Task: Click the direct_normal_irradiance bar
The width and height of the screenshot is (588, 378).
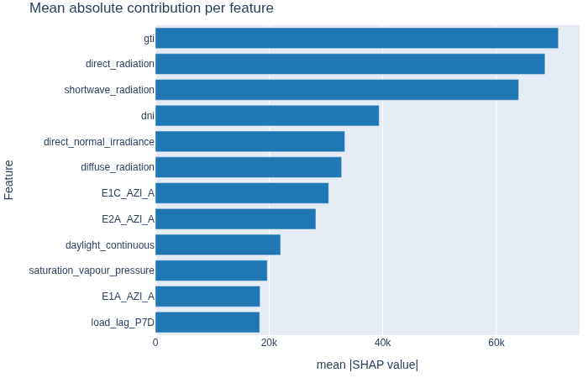Action: pos(250,141)
